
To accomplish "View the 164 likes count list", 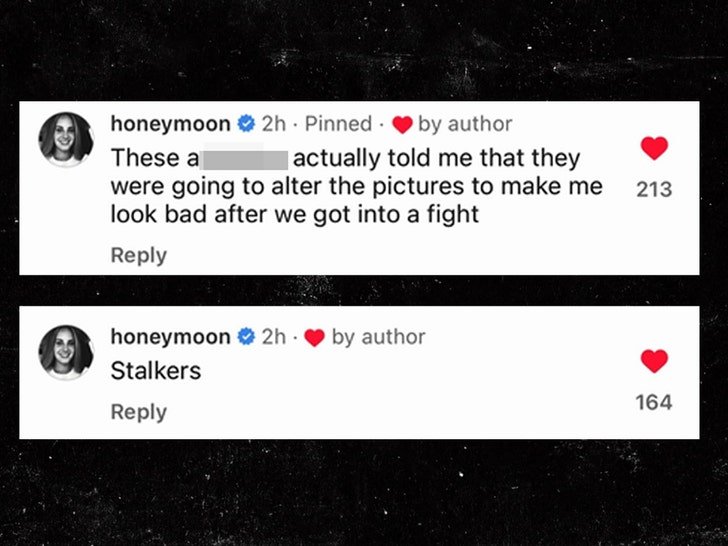I will tap(654, 402).
